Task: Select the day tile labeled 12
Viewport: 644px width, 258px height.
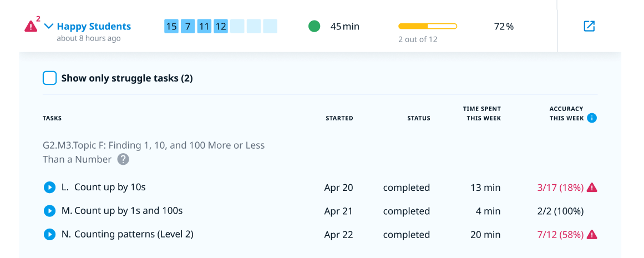Action: tap(221, 26)
